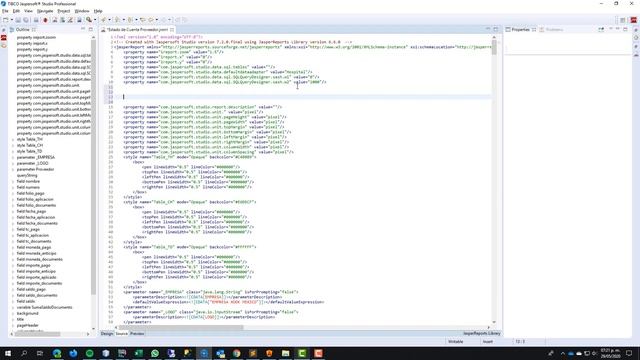Click the New file toolbar icon
Image resolution: width=640 pixels, height=360 pixels.
tap(5, 20)
